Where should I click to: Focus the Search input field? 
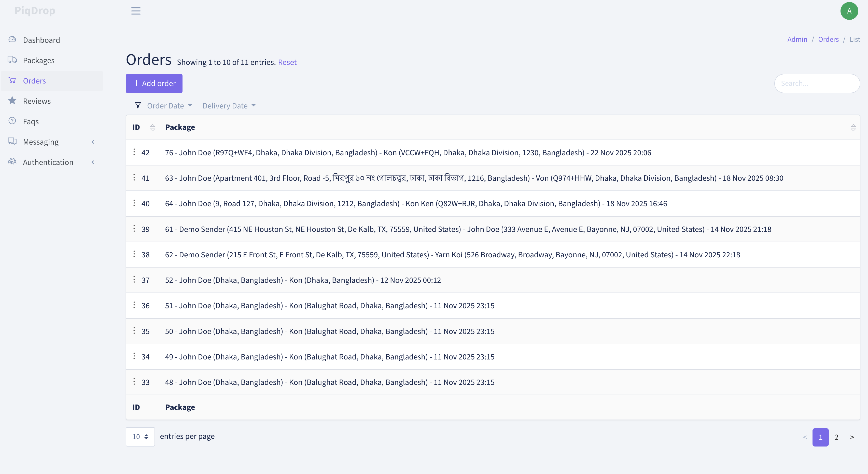point(817,83)
